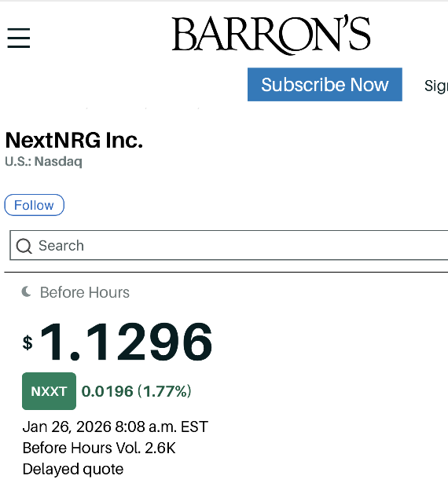Follow NextNRG Inc. stock
448x487 pixels.
(34, 205)
